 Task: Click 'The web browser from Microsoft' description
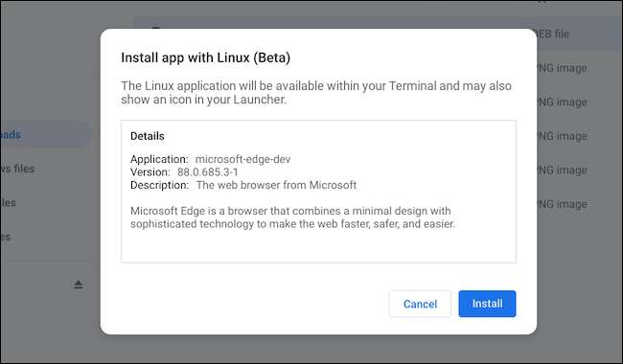click(x=276, y=186)
